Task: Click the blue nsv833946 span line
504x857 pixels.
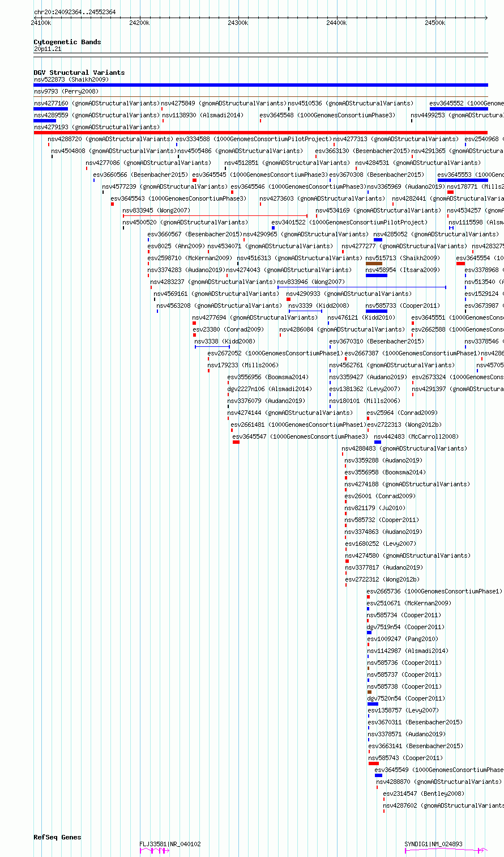Action: pos(362,287)
